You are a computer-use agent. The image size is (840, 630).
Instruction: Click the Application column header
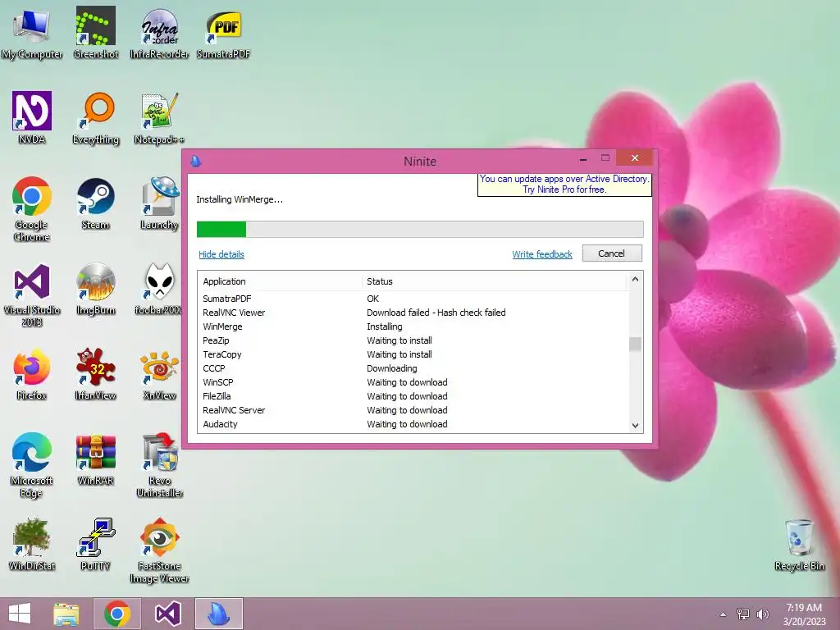(x=281, y=281)
